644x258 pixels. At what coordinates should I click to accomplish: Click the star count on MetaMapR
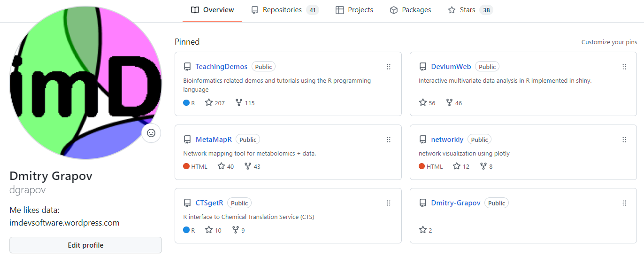pyautogui.click(x=226, y=166)
